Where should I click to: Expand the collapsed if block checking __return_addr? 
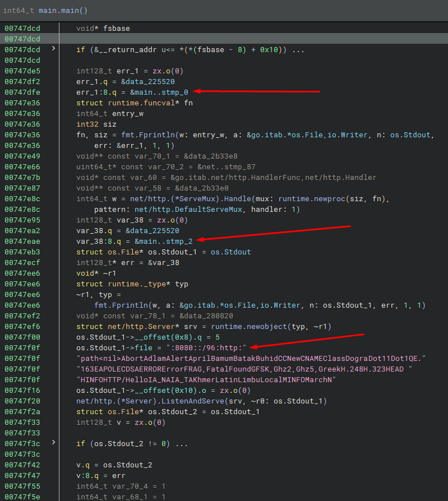[54, 49]
